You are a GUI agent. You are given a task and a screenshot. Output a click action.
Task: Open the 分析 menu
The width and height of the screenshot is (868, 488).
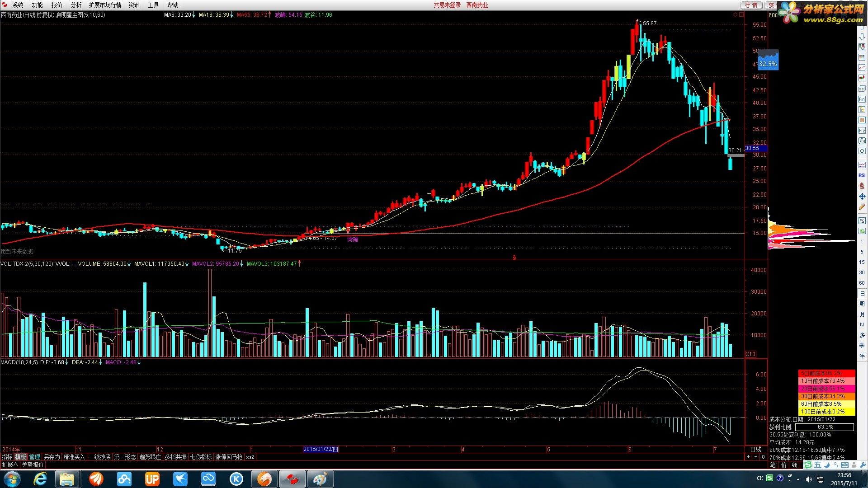(76, 5)
